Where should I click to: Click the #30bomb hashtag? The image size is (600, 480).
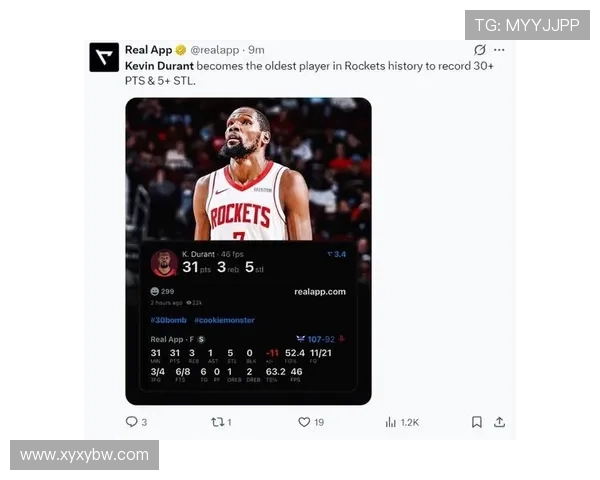tap(168, 320)
